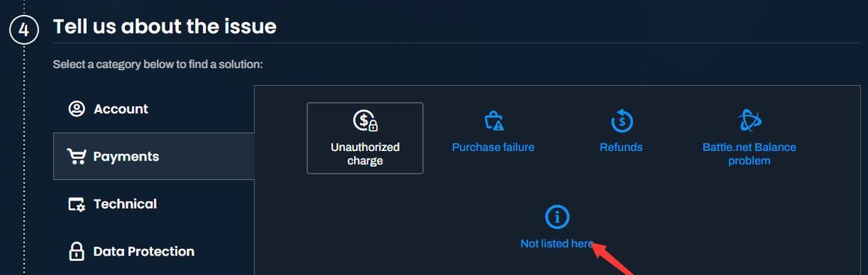The image size is (868, 275).
Task: Click the Unauthorized charge dollar-lock icon
Action: [365, 120]
